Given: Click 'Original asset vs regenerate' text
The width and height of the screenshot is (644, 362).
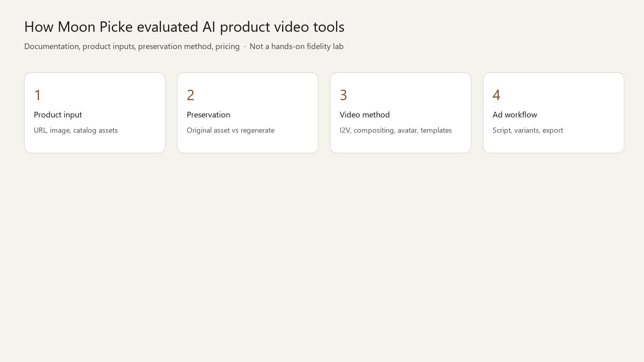Looking at the screenshot, I should pos(231,130).
